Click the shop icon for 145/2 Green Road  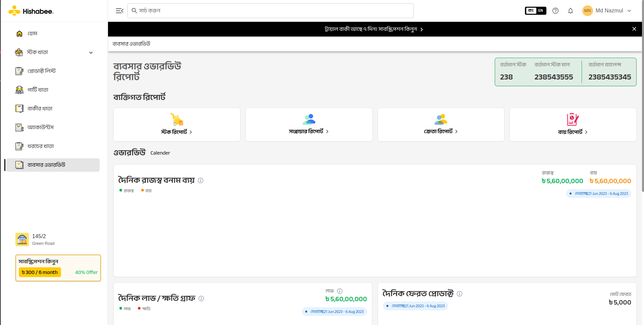22,239
